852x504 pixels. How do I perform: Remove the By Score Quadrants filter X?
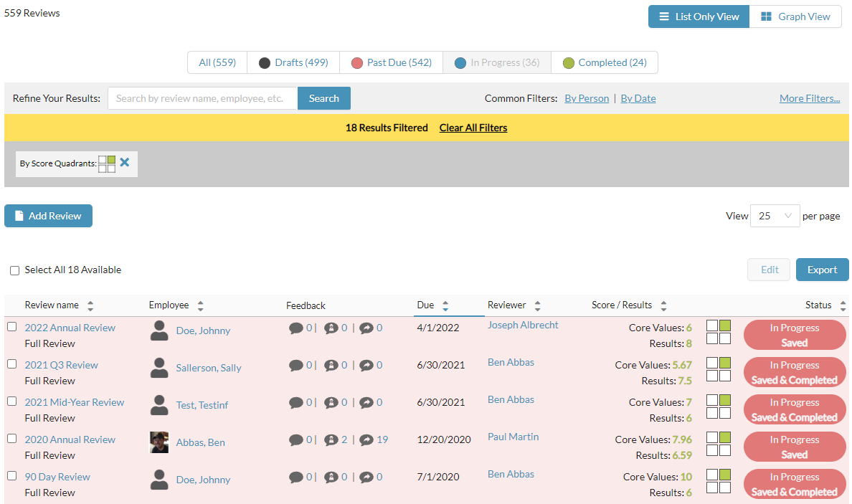[x=125, y=163]
